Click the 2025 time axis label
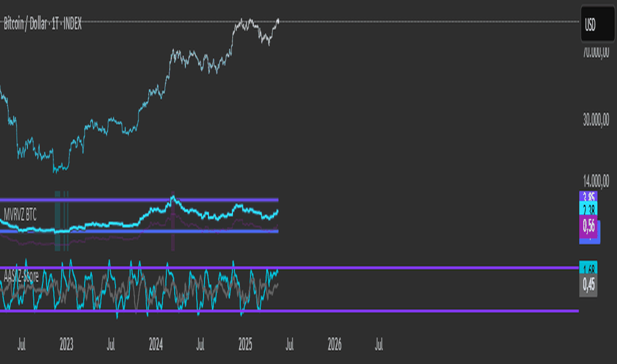Screen dimensions: 617x364 (245, 345)
